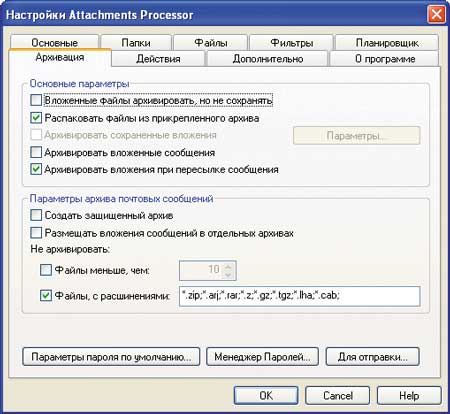This screenshot has height=414, width=450.
Task: Check 'Архивировать вложенные сообщения'
Action: click(36, 152)
